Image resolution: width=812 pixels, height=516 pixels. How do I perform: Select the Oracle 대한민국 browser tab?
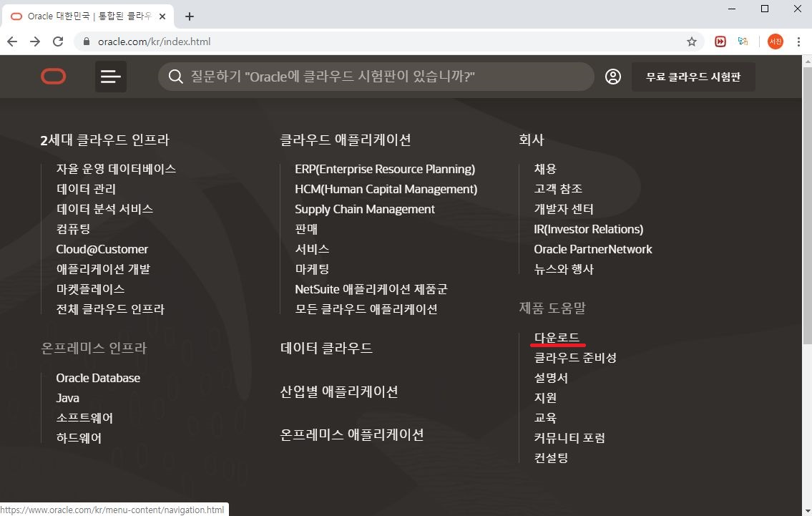click(x=88, y=16)
